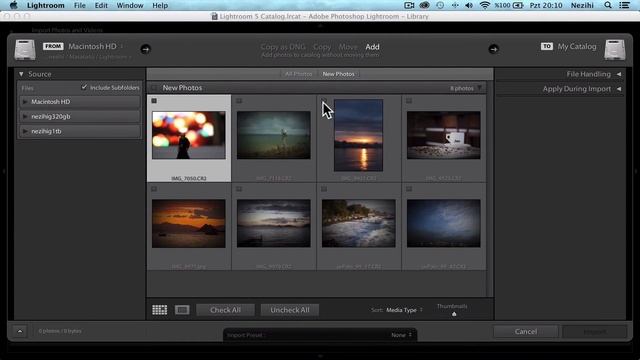
Task: Open the FROM Macintosh HD source dropdown
Action: click(96, 47)
